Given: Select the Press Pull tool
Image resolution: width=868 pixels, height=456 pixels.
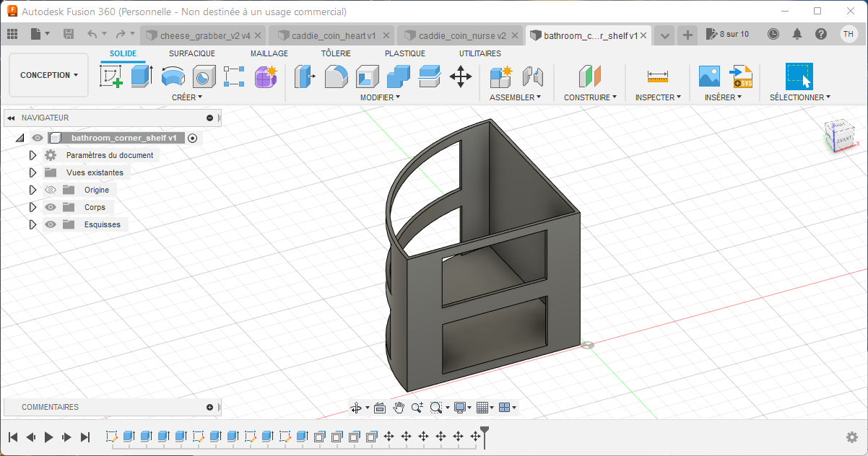Looking at the screenshot, I should (305, 76).
